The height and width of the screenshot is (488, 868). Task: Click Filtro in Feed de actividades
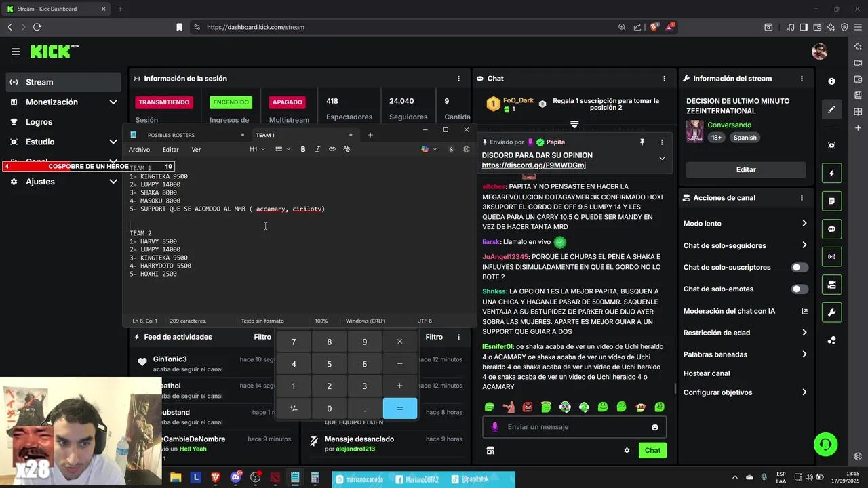point(262,337)
